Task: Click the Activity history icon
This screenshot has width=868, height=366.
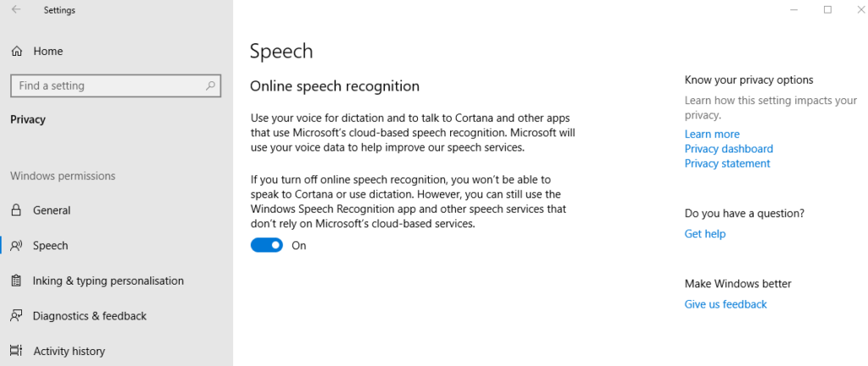Action: click(17, 351)
